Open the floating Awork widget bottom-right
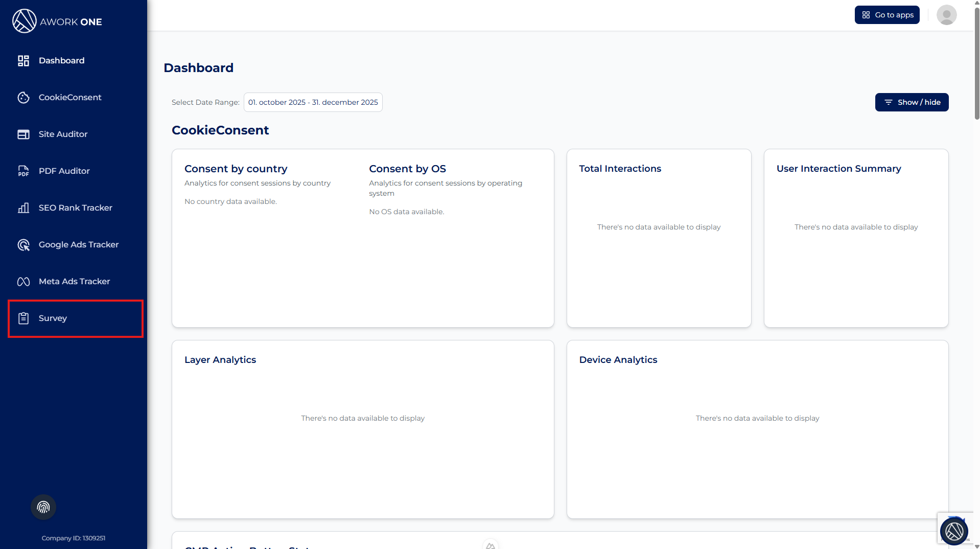The height and width of the screenshot is (549, 980). 953,531
